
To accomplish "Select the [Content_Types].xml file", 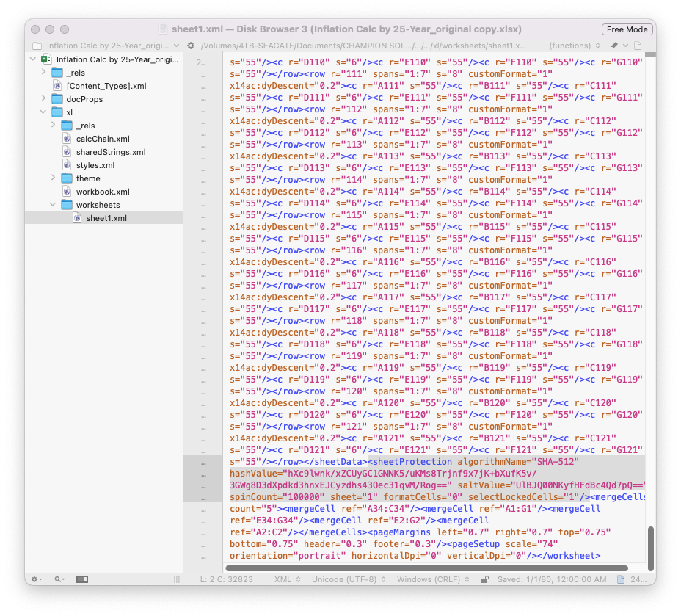I will point(106,86).
